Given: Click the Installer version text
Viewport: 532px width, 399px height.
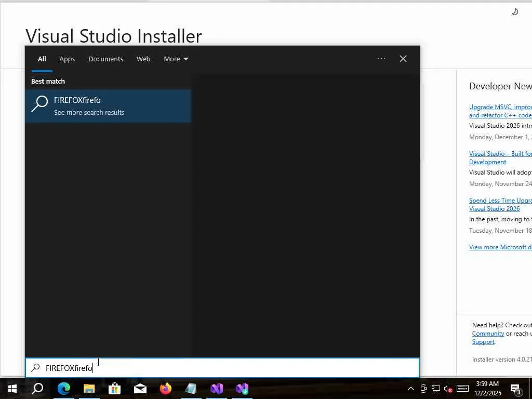Looking at the screenshot, I should coord(502,360).
